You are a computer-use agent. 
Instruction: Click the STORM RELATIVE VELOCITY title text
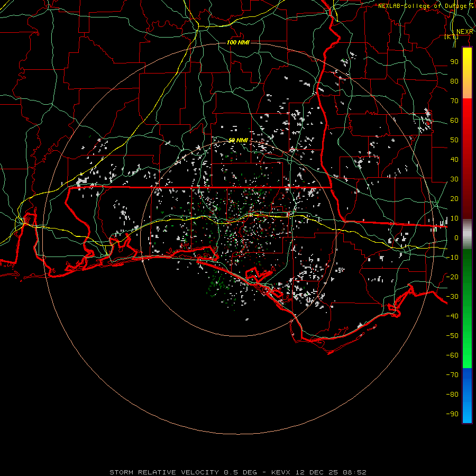(164, 472)
